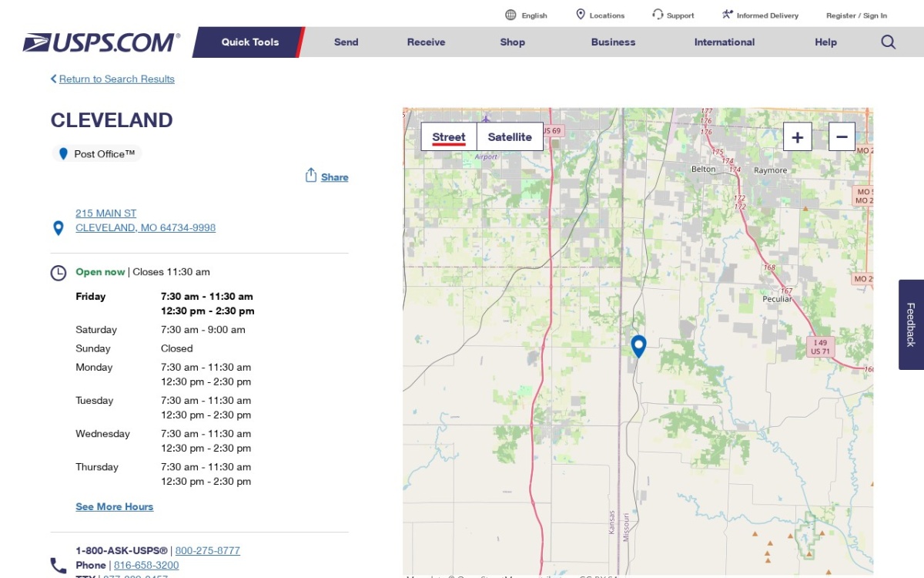924x578 pixels.
Task: Call local phone 816-658-3200
Action: tap(146, 566)
